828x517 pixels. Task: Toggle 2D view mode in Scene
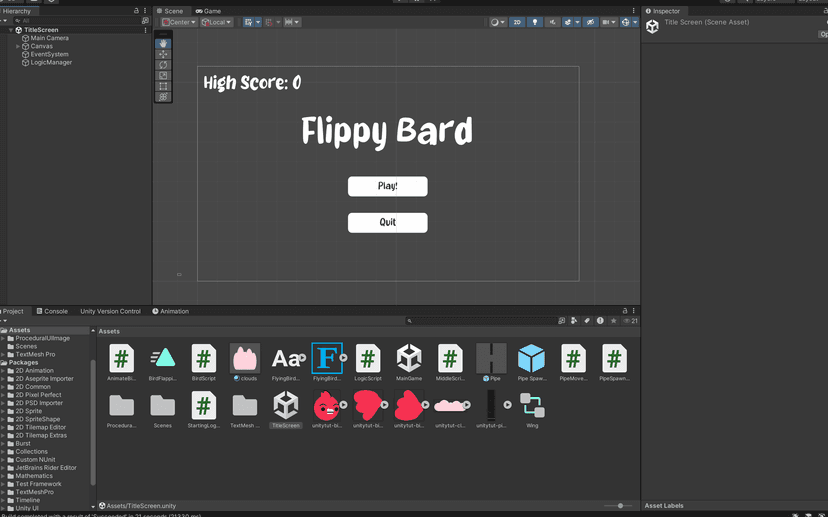coord(517,22)
